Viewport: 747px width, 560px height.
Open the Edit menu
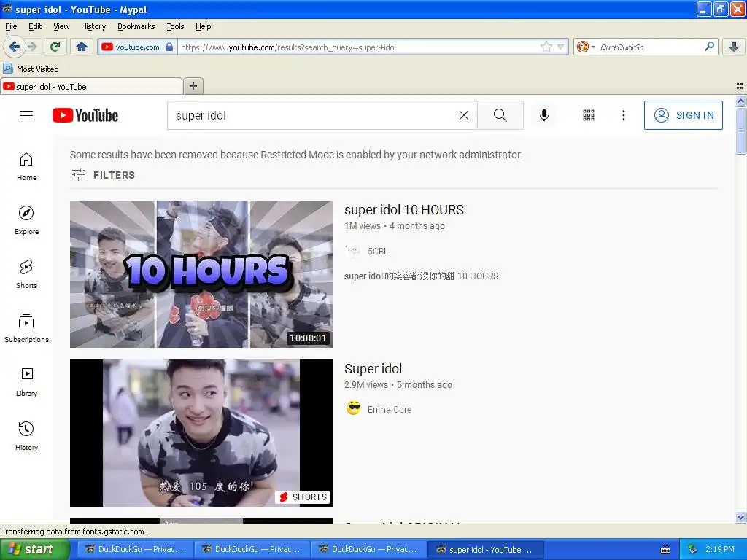[35, 26]
